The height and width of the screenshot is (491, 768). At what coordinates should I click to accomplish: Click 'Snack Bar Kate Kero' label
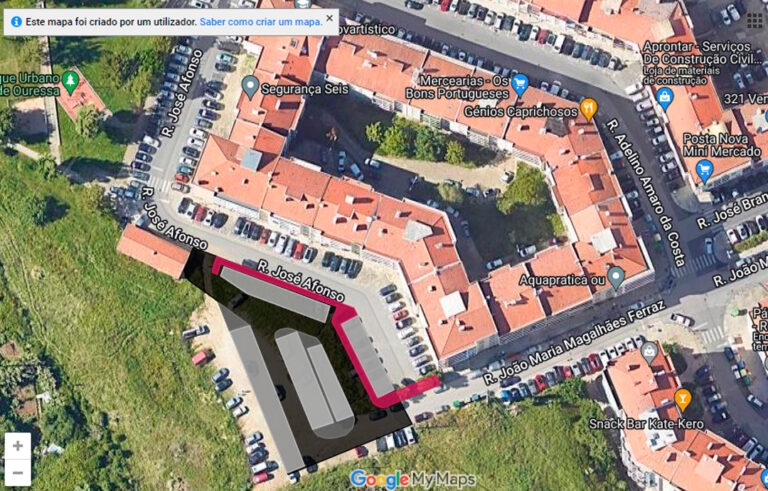[x=646, y=424]
